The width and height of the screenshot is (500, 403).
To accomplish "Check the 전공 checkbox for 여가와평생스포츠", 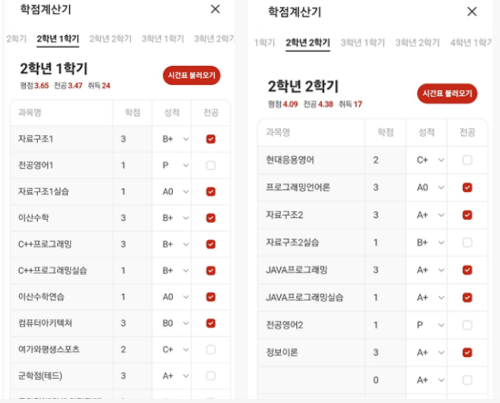I will pos(211,350).
